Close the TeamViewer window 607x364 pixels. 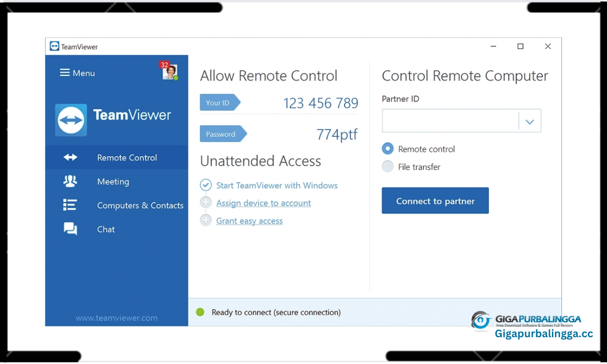(547, 47)
